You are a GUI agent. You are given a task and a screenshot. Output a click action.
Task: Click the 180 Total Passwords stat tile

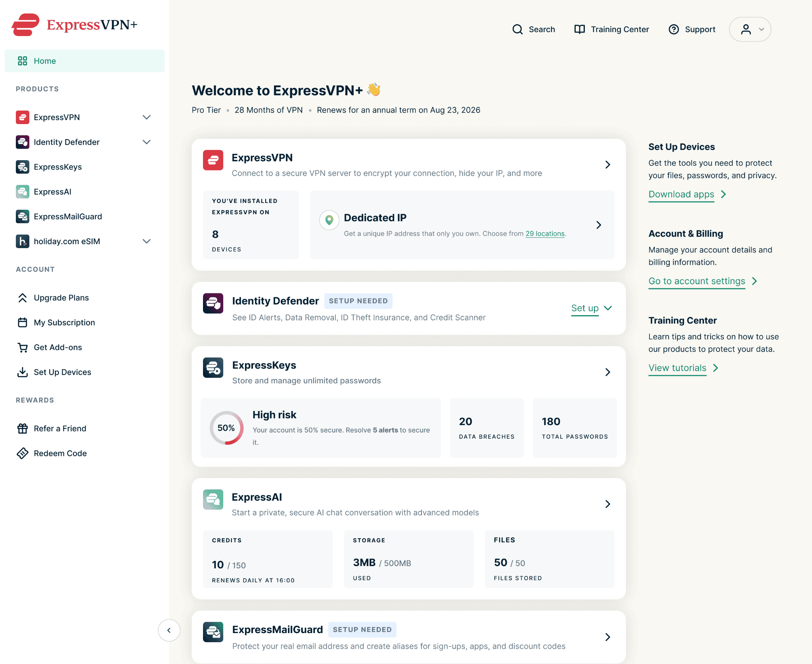tap(575, 428)
